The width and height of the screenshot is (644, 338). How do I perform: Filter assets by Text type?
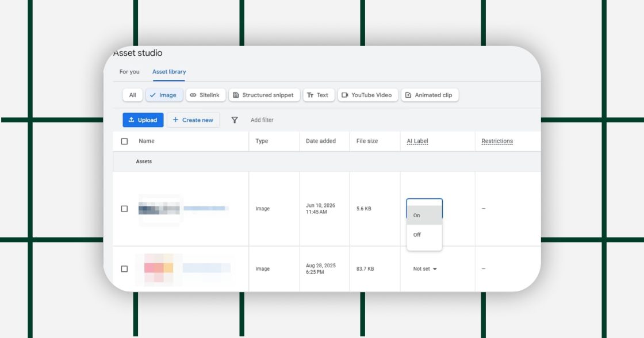click(319, 95)
